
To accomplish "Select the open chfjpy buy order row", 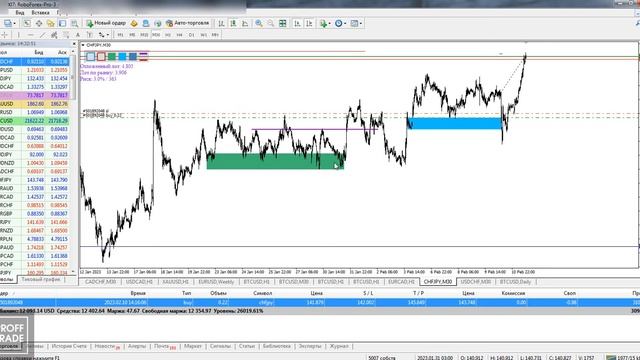I will [320, 302].
